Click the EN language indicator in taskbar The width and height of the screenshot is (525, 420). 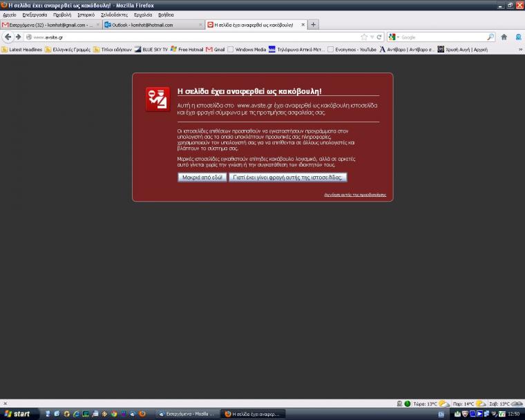pyautogui.click(x=441, y=414)
